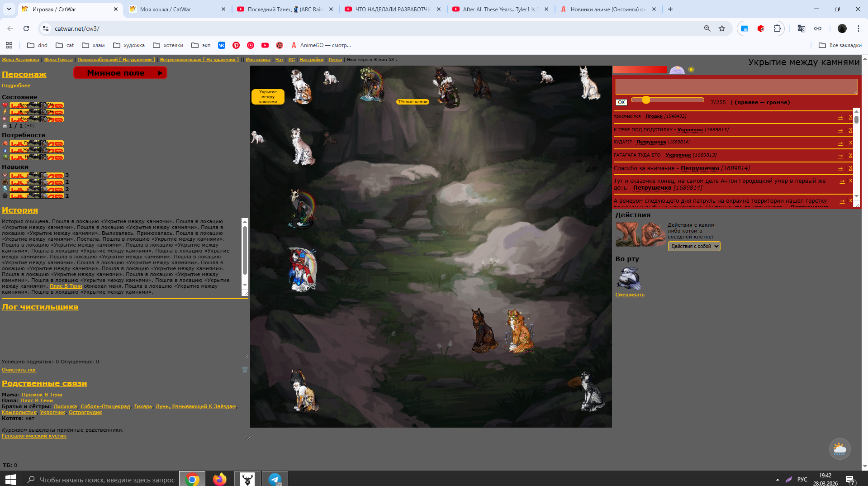
Task: Switch to the 'Моя кошка / CatWar' tab
Action: click(177, 9)
